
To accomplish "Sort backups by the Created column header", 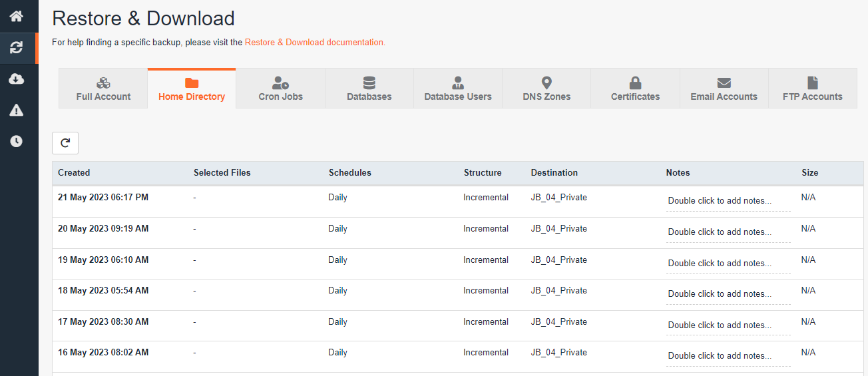I will [x=74, y=172].
